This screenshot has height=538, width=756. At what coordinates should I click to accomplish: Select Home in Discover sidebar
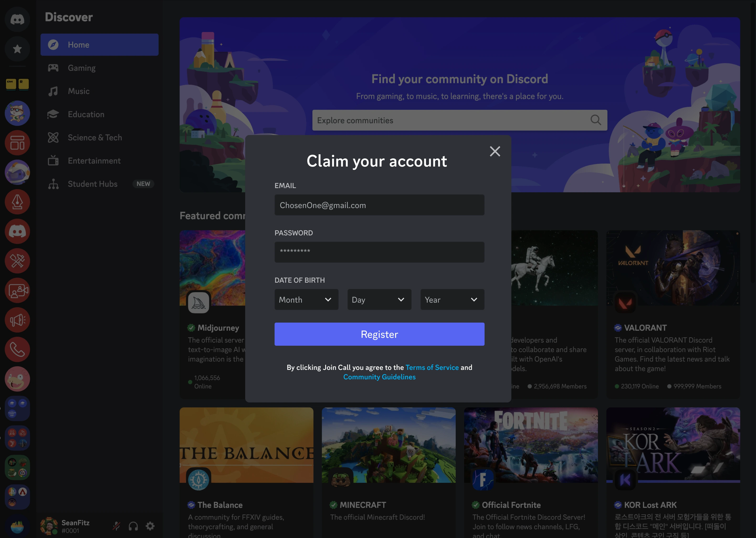(x=99, y=45)
